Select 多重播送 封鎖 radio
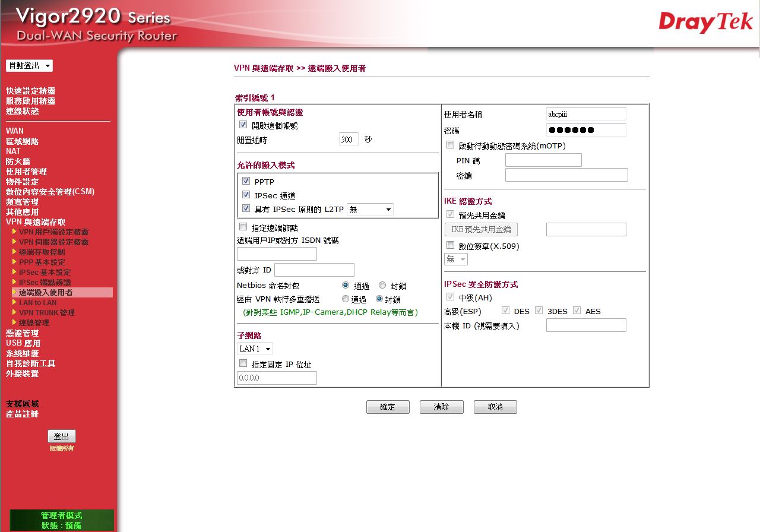 (x=379, y=299)
